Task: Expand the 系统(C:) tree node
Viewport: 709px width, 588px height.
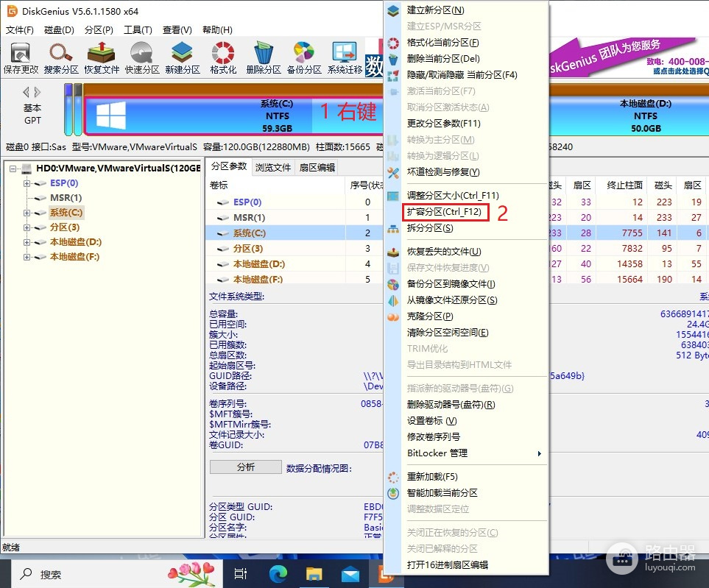Action: [27, 213]
